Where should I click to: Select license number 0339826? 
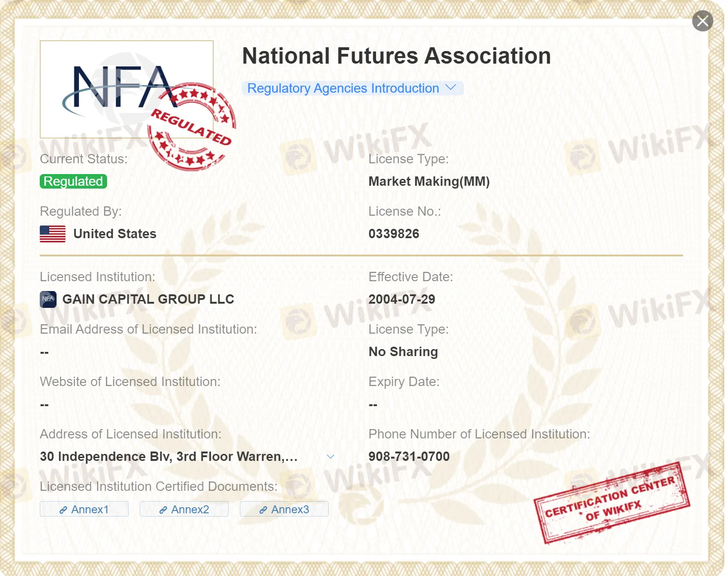[394, 234]
